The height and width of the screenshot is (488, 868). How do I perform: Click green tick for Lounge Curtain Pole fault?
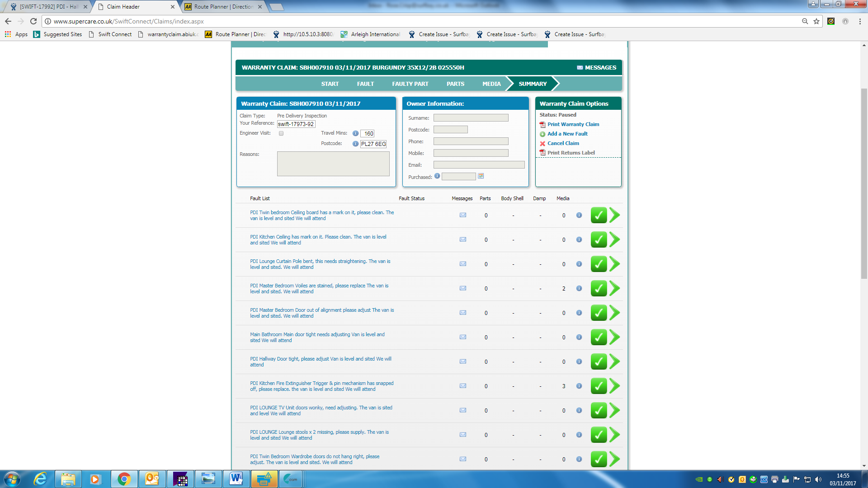(599, 264)
